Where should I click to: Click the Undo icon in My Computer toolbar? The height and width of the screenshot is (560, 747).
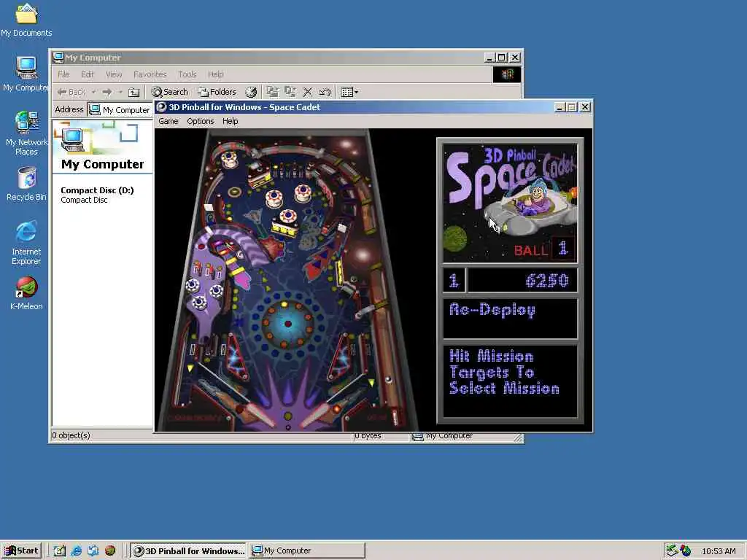point(325,92)
